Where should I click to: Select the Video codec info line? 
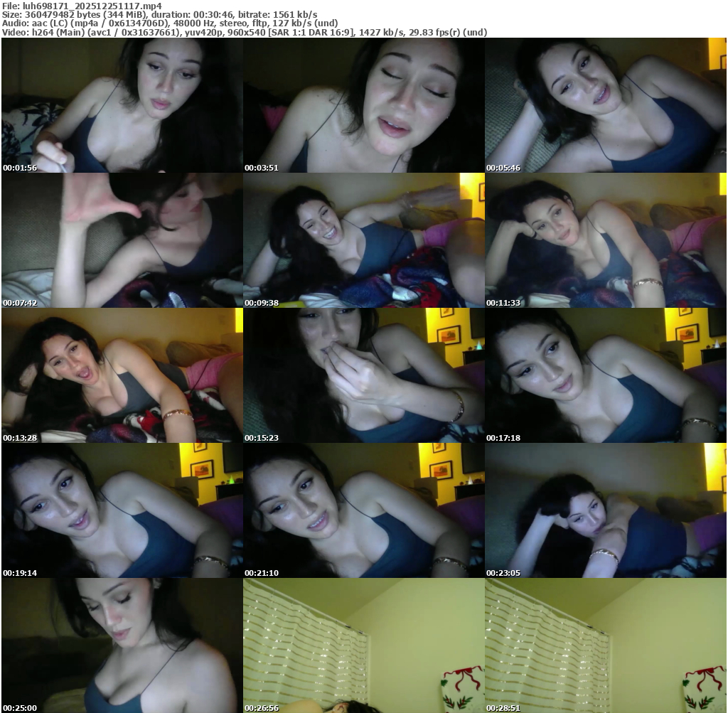pyautogui.click(x=244, y=33)
